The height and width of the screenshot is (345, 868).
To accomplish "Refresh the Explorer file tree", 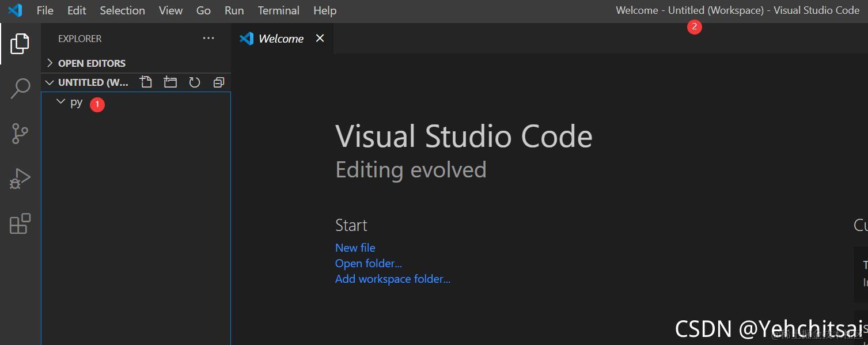I will (x=195, y=82).
